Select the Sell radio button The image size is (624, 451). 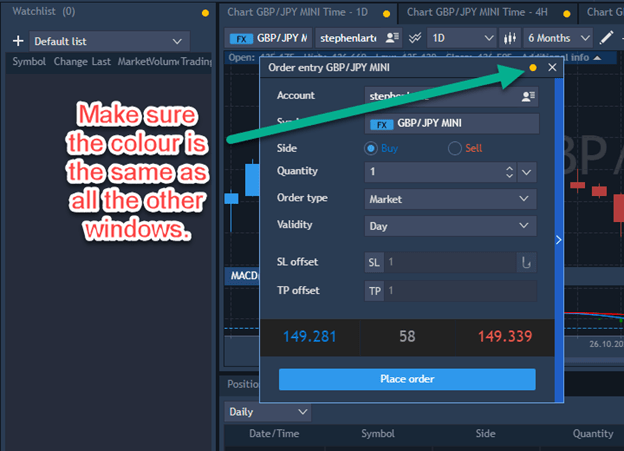pyautogui.click(x=455, y=148)
